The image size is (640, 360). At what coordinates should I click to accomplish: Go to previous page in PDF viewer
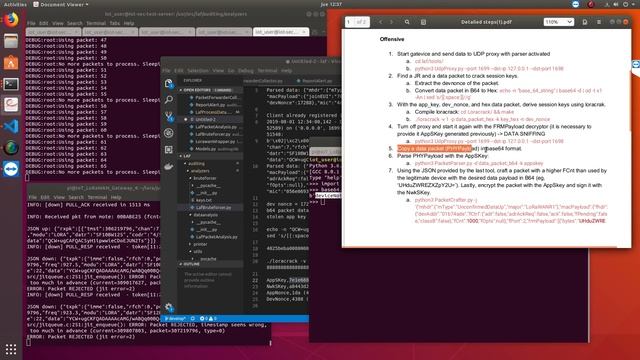(x=380, y=22)
